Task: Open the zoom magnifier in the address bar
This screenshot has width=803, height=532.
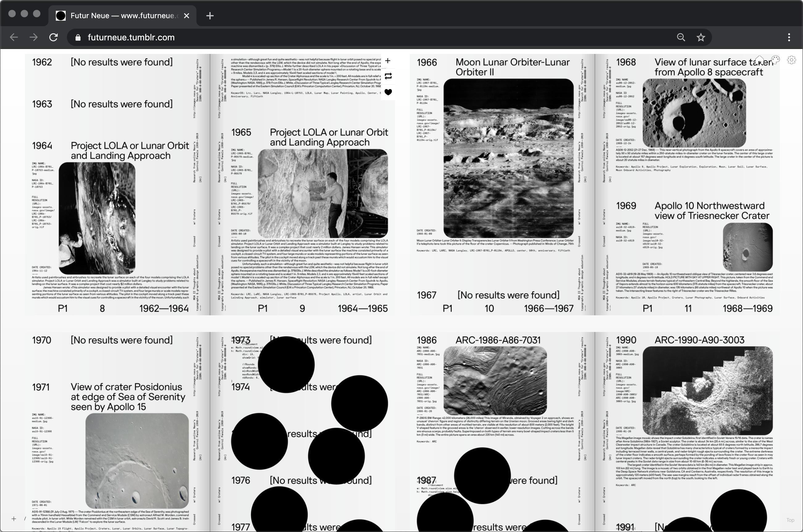Action: (x=681, y=37)
